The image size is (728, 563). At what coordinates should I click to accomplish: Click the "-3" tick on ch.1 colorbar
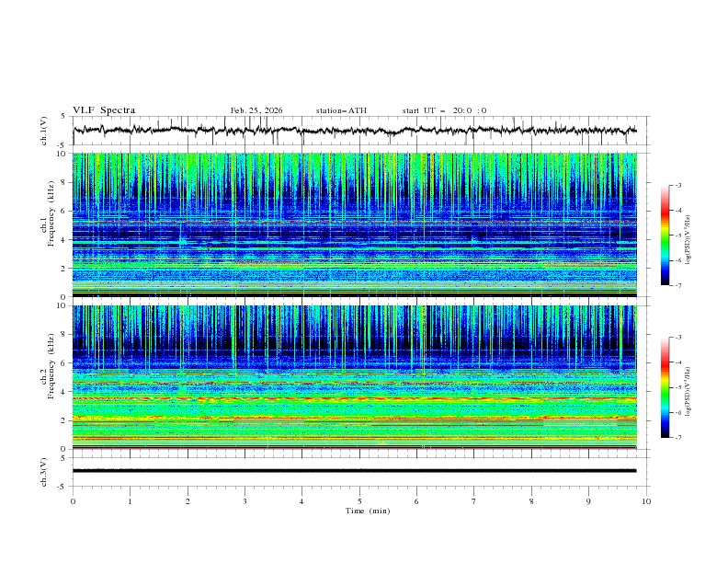click(678, 185)
